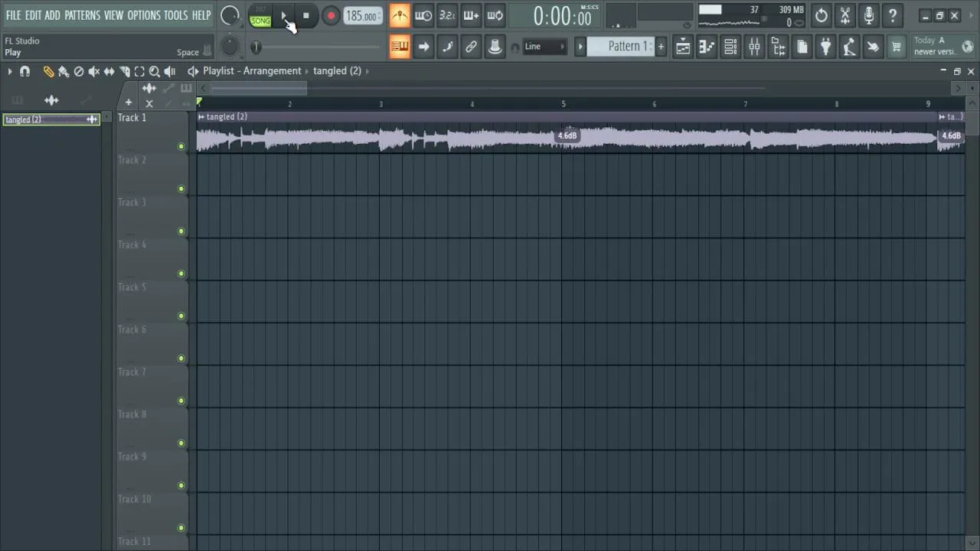Open the Browser view button

click(778, 47)
